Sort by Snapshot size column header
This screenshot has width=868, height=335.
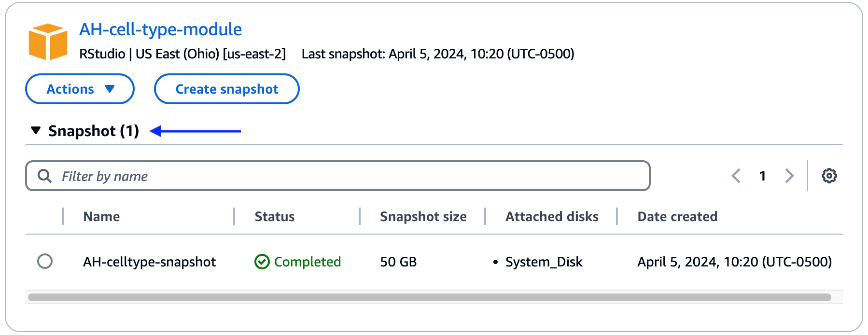[x=423, y=216]
